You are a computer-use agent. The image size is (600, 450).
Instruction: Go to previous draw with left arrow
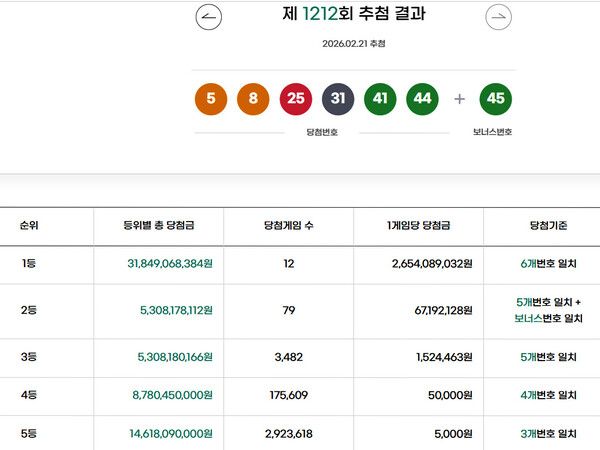(209, 17)
